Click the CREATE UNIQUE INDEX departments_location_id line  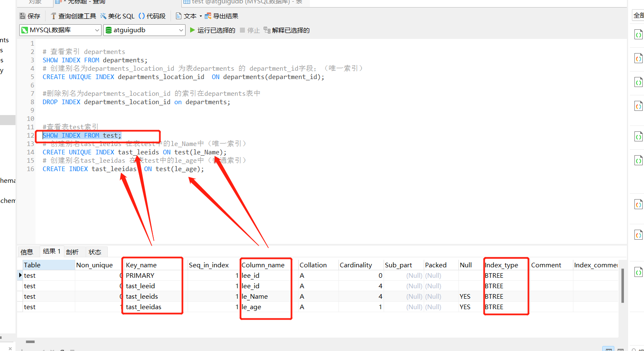coord(183,77)
